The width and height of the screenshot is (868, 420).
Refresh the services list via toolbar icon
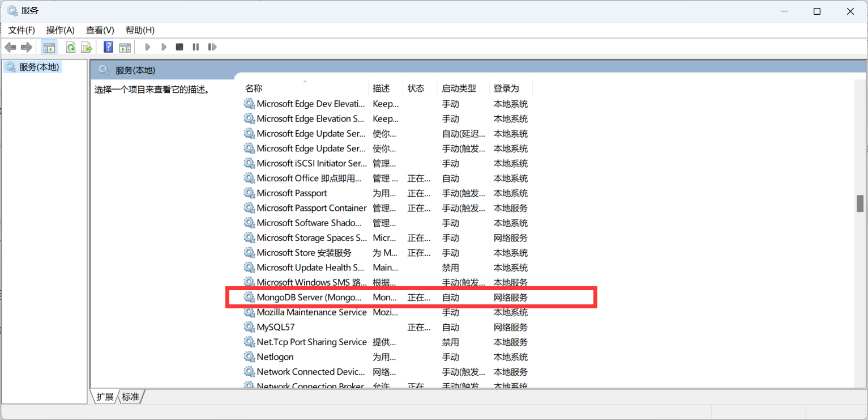[71, 47]
